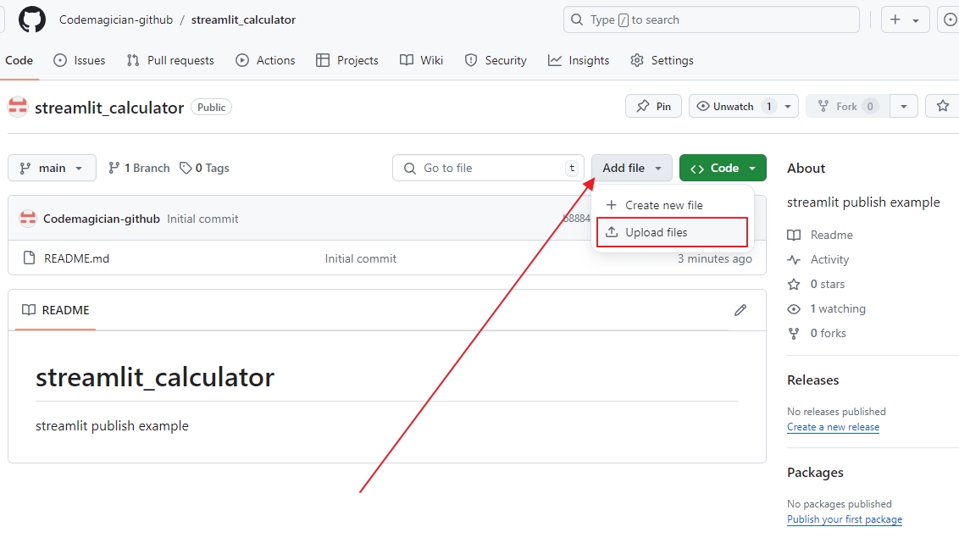Image resolution: width=959 pixels, height=560 pixels.
Task: Open the green Code dropdown button
Action: (x=723, y=168)
